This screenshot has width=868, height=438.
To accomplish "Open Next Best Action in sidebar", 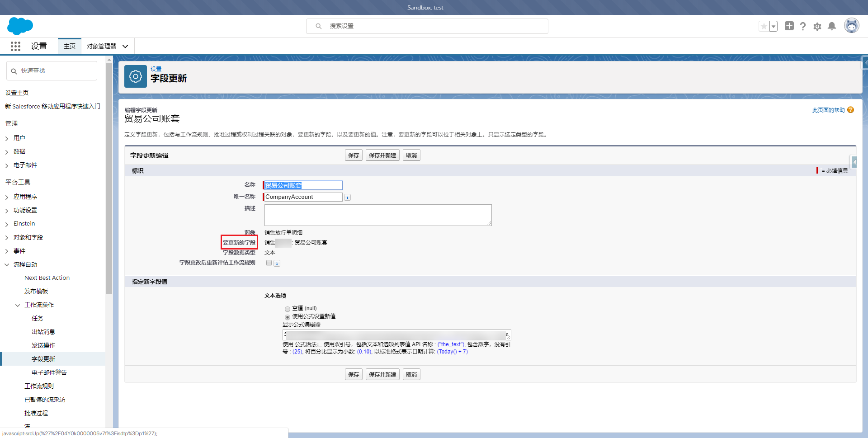I will pyautogui.click(x=47, y=278).
